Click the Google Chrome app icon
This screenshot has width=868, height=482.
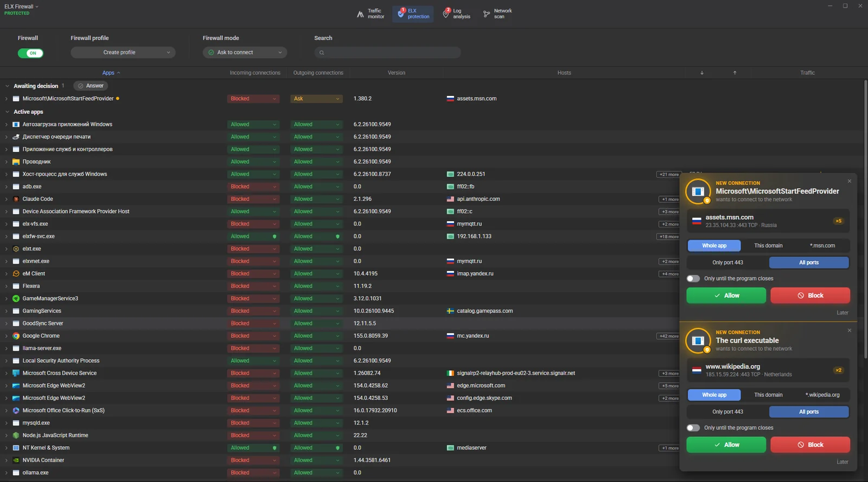(x=16, y=336)
